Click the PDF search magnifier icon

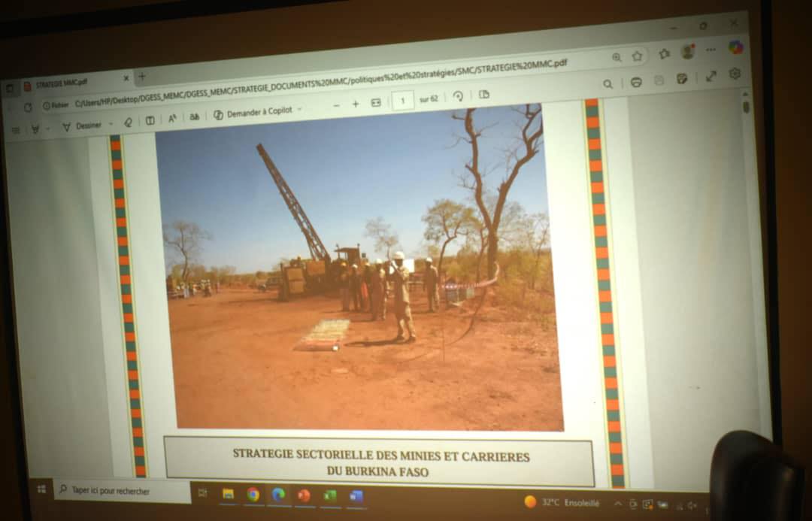(607, 84)
